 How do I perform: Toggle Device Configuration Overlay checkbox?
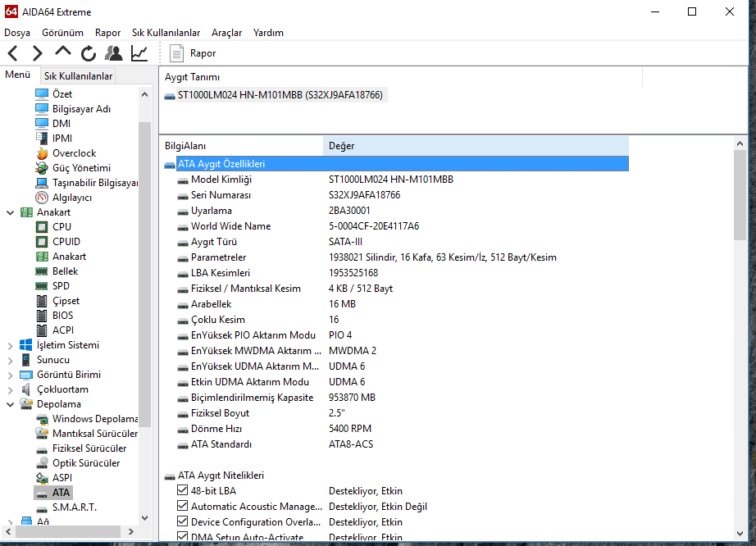pos(183,522)
